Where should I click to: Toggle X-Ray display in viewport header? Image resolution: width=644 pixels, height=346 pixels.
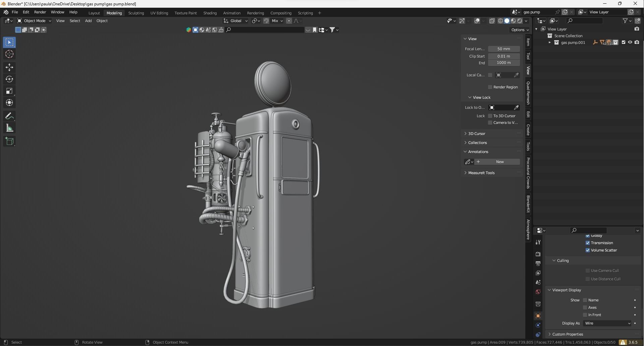click(492, 21)
